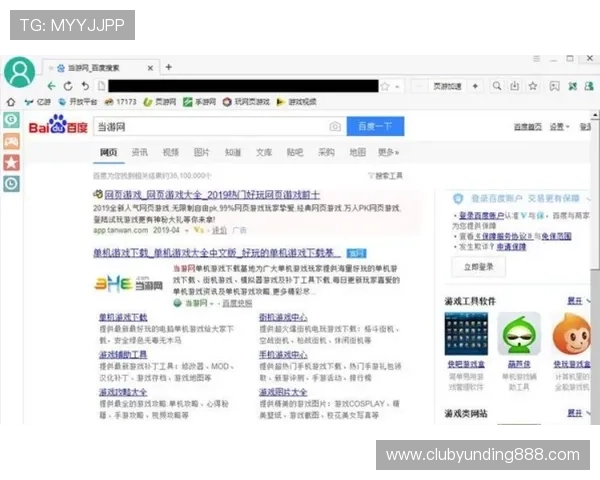Open the 游戏图片大全 sublink
Viewport: 600px width, 480px height.
[x=283, y=392]
